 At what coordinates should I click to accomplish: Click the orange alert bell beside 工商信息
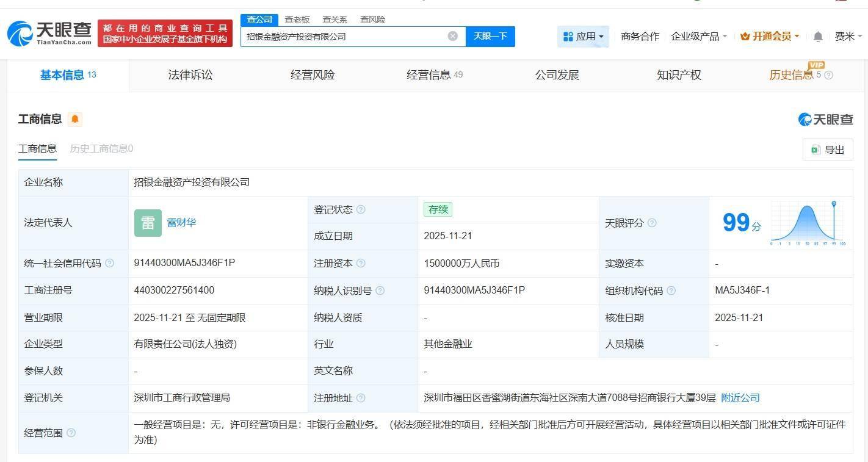pyautogui.click(x=75, y=119)
